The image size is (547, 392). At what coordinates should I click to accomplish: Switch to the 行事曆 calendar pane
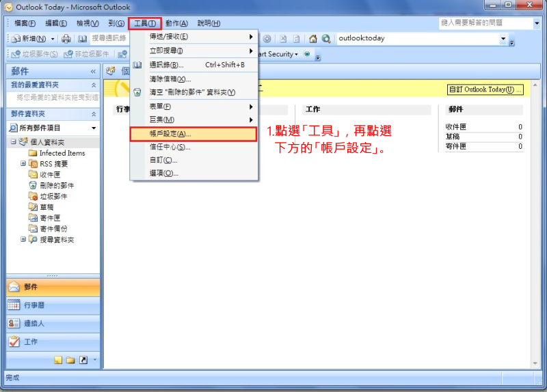53,305
